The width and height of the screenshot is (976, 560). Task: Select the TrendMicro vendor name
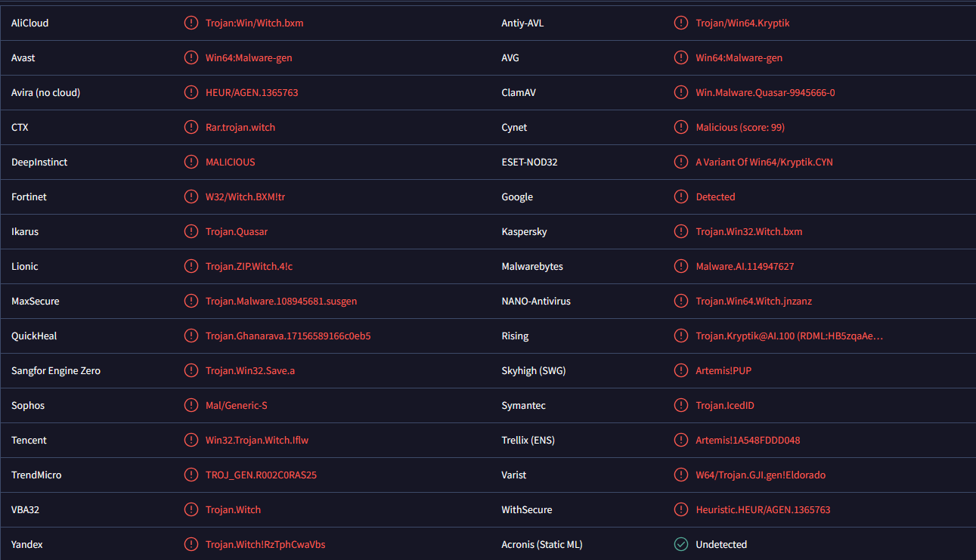36,475
